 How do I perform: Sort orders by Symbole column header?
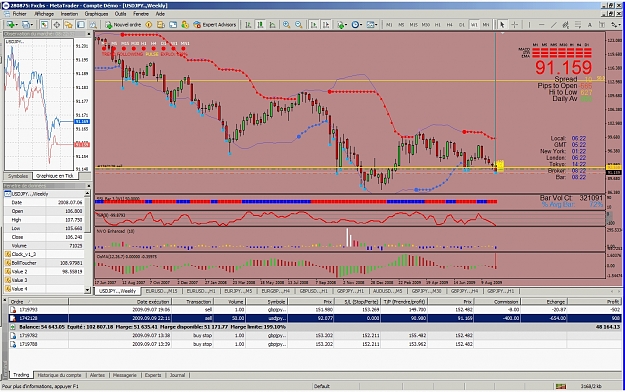pyautogui.click(x=267, y=301)
